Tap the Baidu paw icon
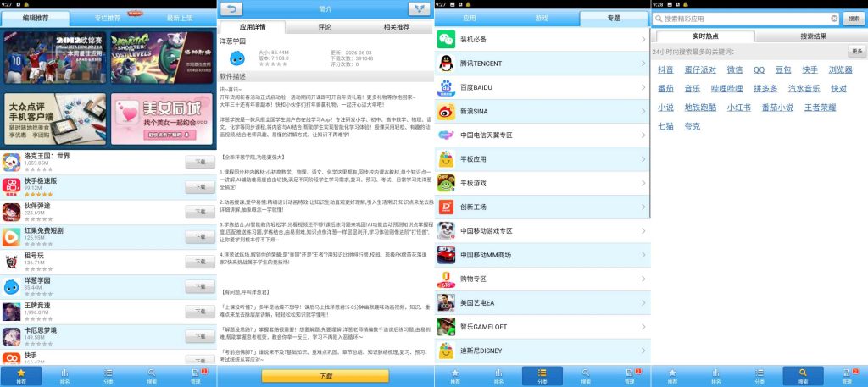This screenshot has width=868, height=387. pyautogui.click(x=446, y=87)
